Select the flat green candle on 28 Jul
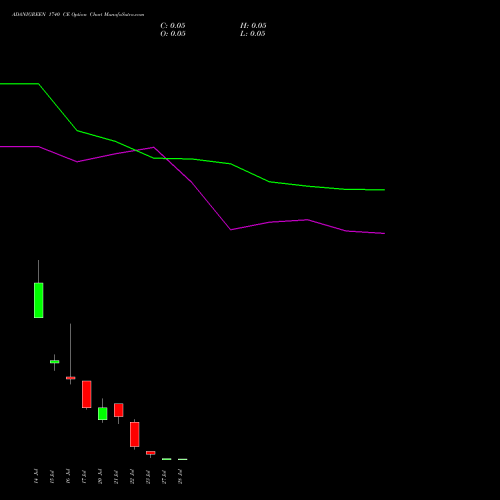The image size is (500, 500). pos(183,459)
